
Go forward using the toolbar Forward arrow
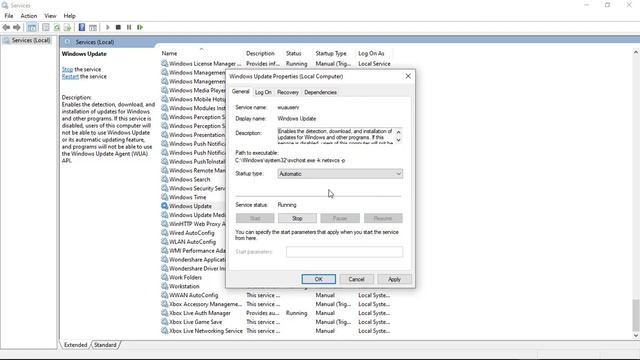point(17,27)
